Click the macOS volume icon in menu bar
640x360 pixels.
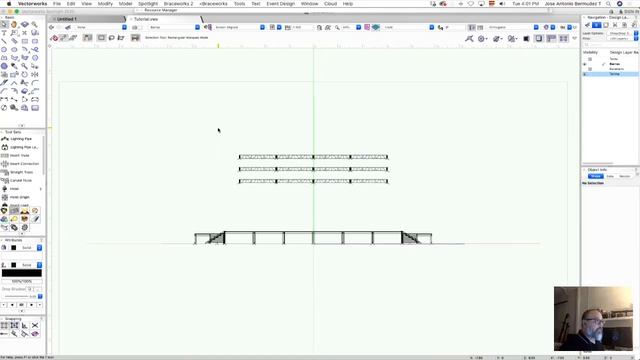(502, 4)
